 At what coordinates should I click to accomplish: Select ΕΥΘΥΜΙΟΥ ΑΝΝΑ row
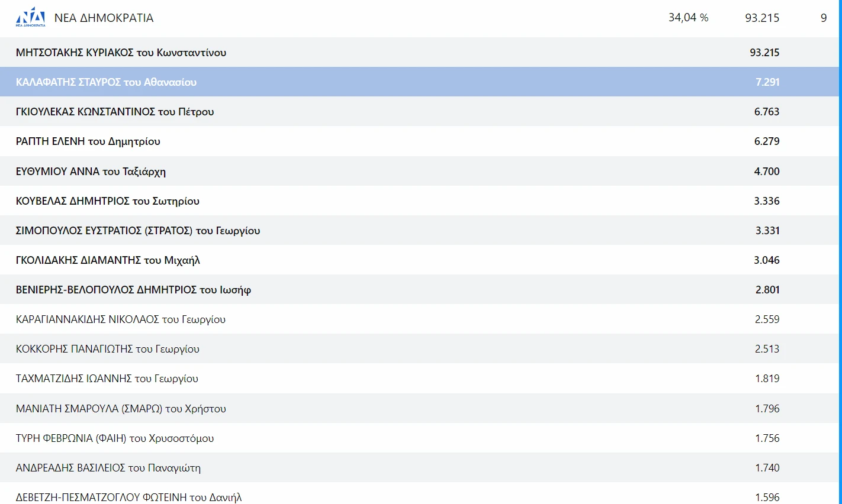(x=91, y=172)
